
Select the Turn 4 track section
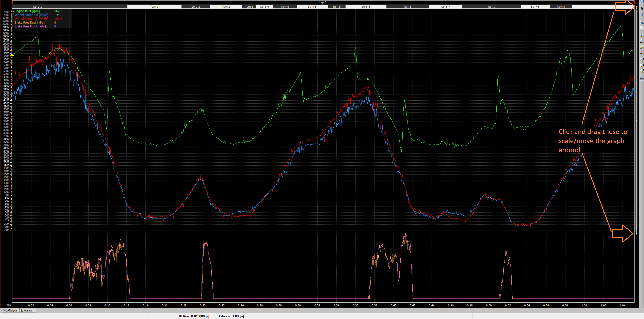[285, 7]
